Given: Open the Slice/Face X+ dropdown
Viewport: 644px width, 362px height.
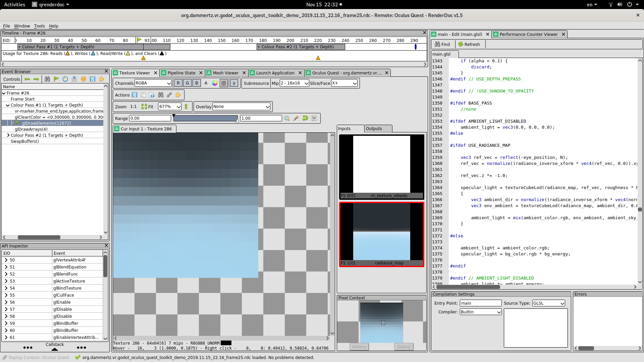Looking at the screenshot, I should (x=344, y=83).
